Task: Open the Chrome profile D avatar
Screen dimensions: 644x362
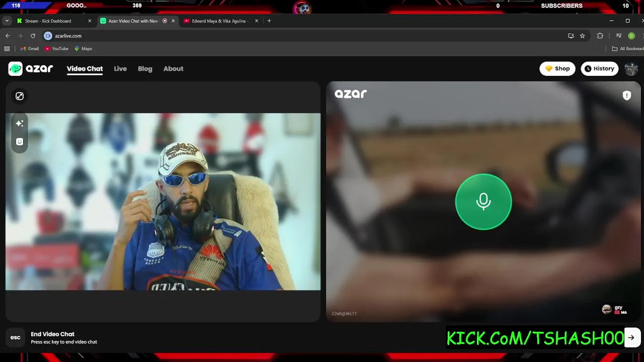Action: coord(631,36)
